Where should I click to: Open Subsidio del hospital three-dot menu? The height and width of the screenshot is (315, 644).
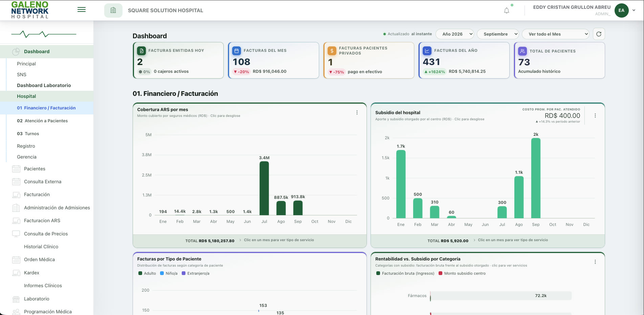[x=595, y=115]
